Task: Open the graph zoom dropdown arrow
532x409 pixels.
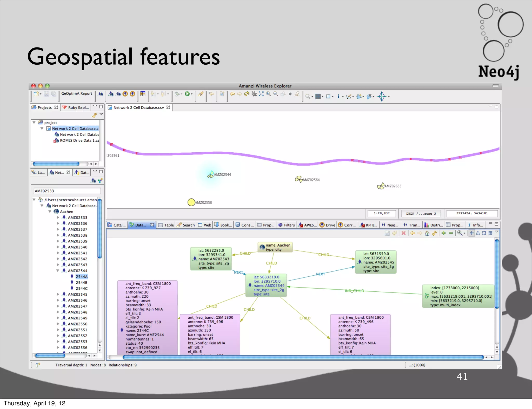Action: [464, 233]
